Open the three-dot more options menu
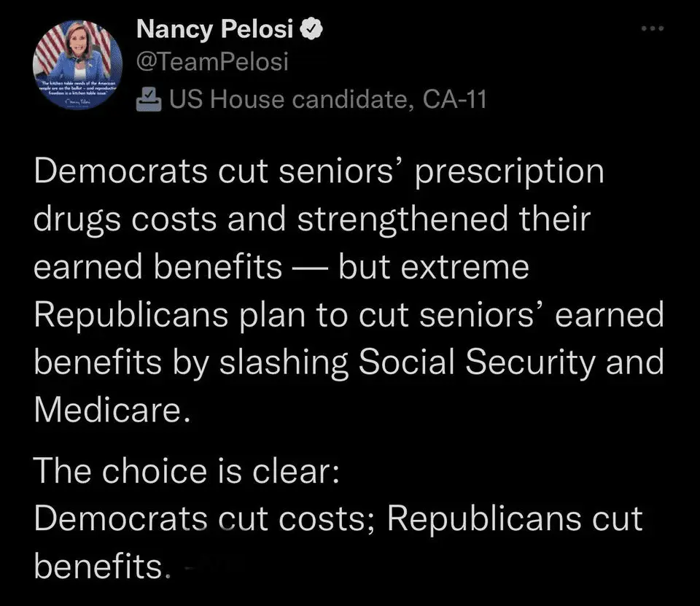 click(653, 28)
